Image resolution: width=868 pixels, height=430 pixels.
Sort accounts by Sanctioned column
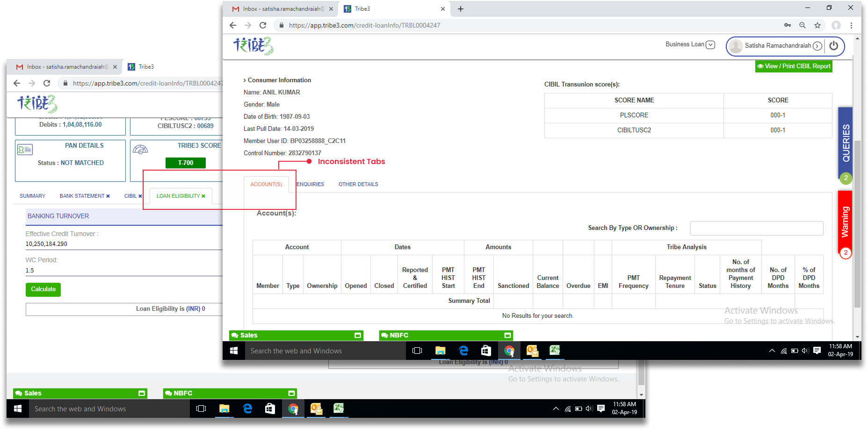click(x=513, y=286)
